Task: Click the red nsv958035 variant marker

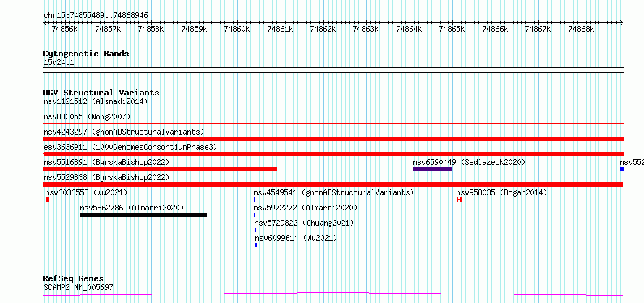Action: [x=459, y=200]
